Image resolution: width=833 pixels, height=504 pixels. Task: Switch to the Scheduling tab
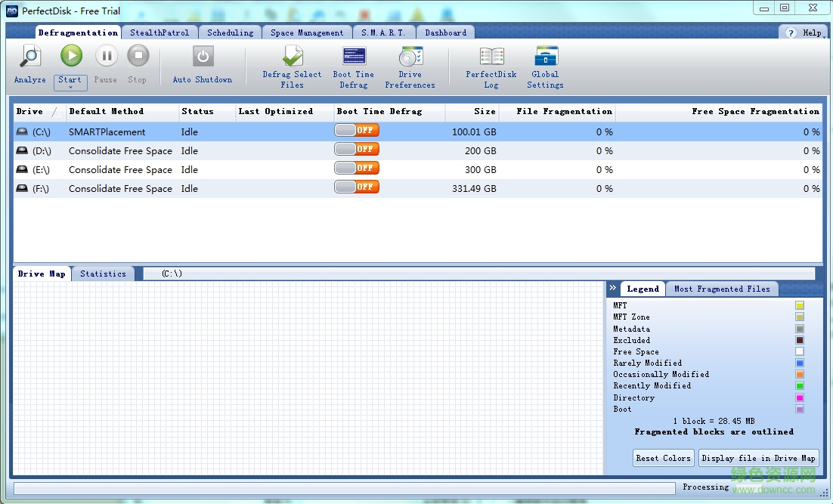230,32
